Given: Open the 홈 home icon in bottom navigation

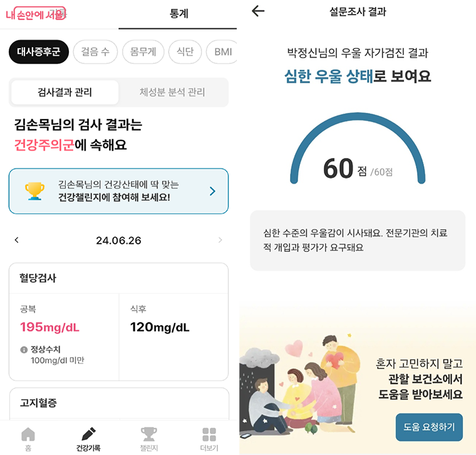Looking at the screenshot, I should click(x=28, y=435).
